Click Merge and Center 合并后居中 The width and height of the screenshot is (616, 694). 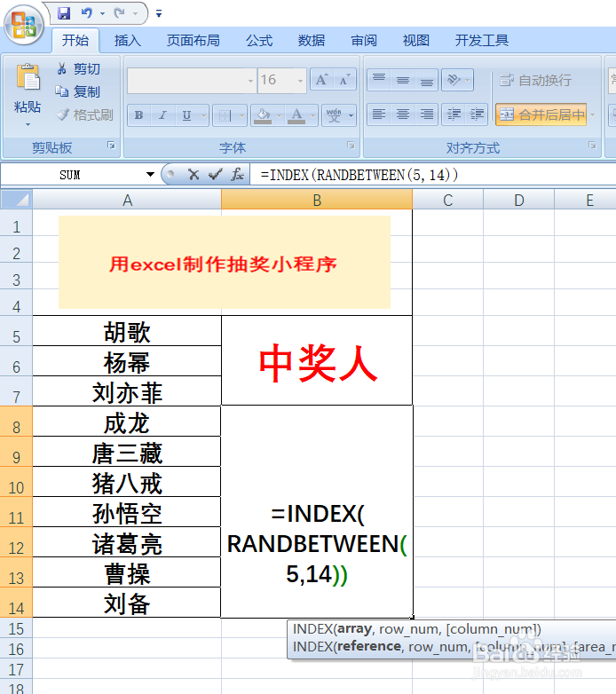[x=541, y=115]
